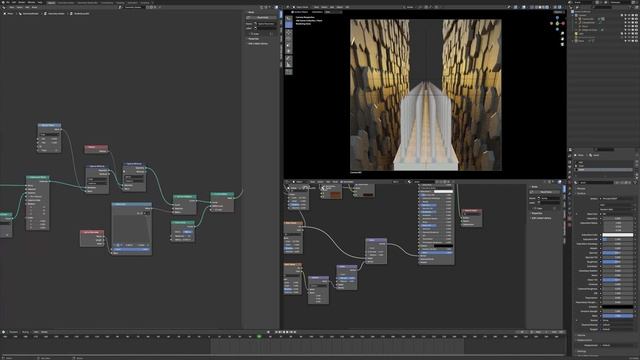Adjust the Alpha slider in Material properties
The image size is (640, 360).
click(618, 316)
